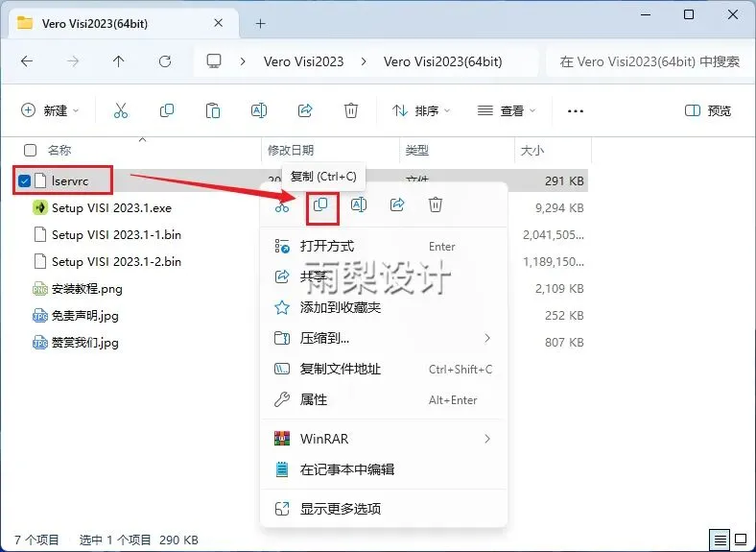Click the Delete trash icon in the context menu
Viewport: 756px width, 552px height.
click(436, 205)
